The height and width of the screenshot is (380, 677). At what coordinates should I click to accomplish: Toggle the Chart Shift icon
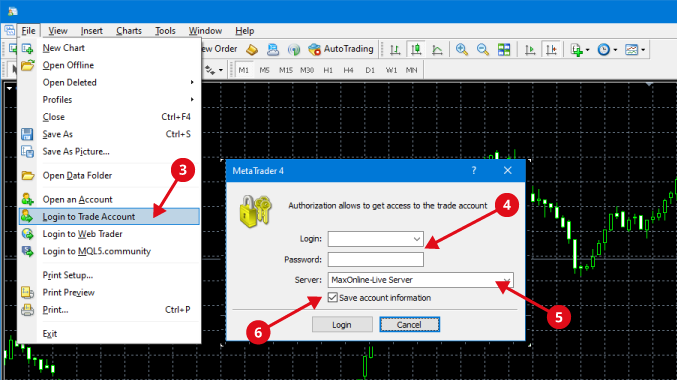pyautogui.click(x=551, y=50)
